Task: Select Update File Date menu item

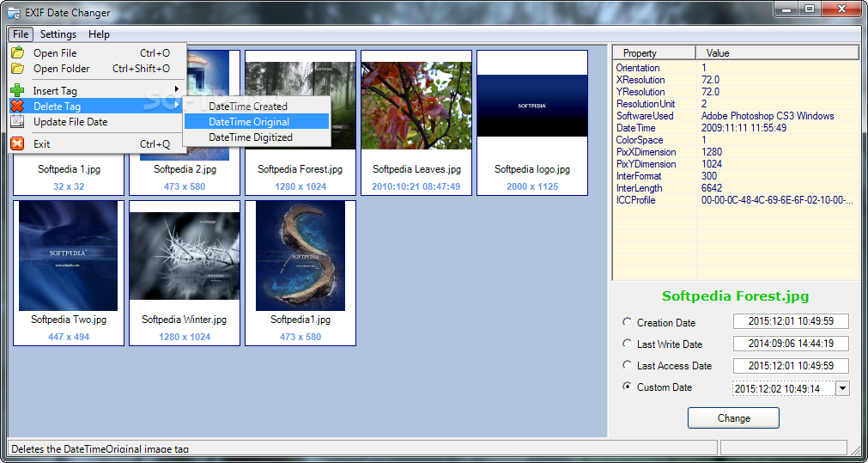Action: coord(96,122)
